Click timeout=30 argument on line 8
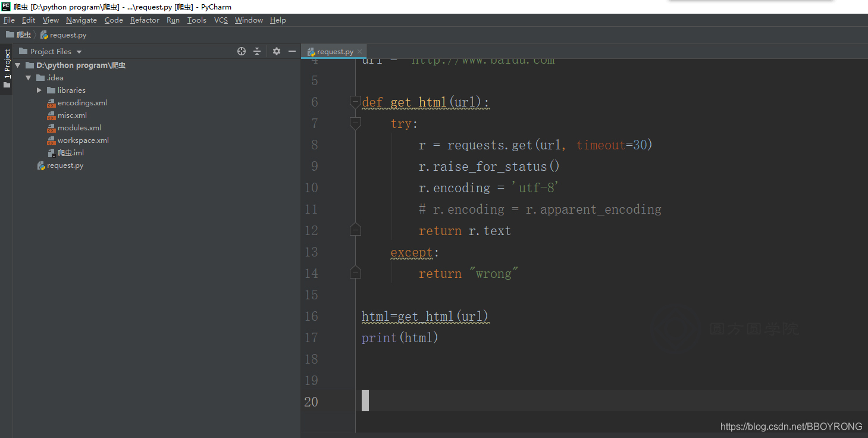868x438 pixels. [x=611, y=145]
